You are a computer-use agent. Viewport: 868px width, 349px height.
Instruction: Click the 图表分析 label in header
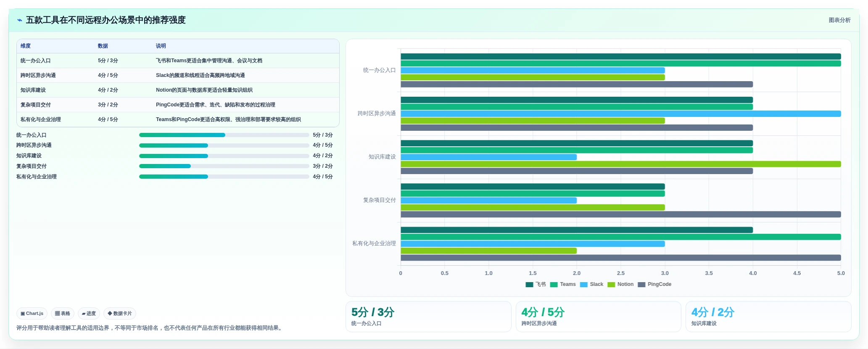point(839,20)
